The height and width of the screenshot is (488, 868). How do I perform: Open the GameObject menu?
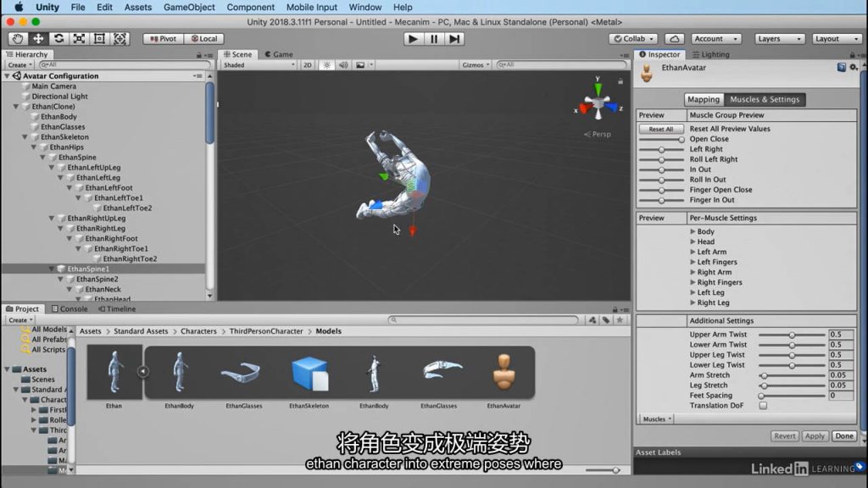coord(189,7)
